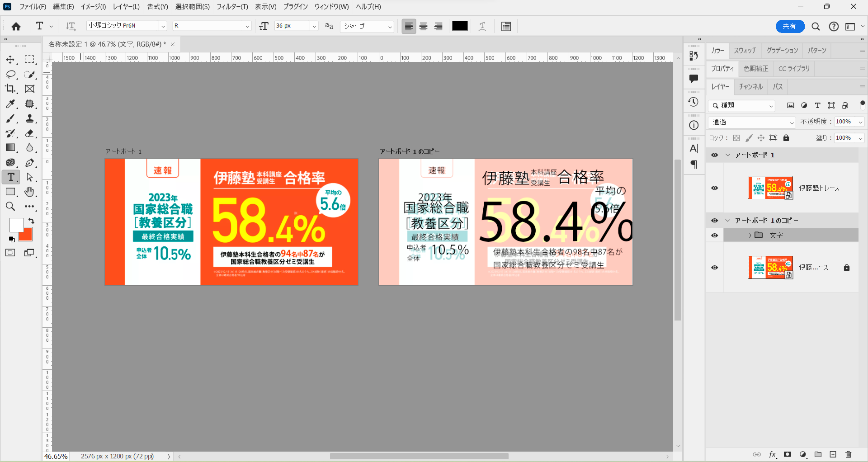Screen dimensions: 868x462
Task: Open the History panel icon
Action: click(x=693, y=102)
